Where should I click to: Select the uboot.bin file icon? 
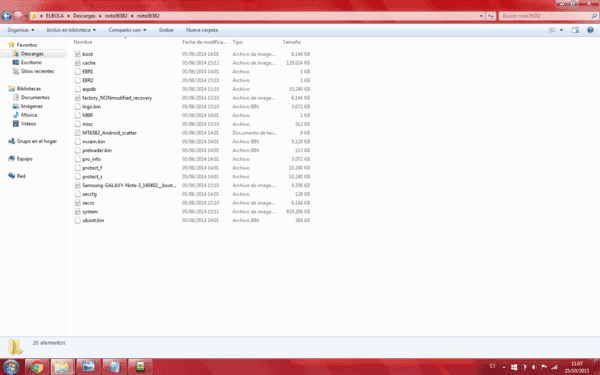point(77,220)
